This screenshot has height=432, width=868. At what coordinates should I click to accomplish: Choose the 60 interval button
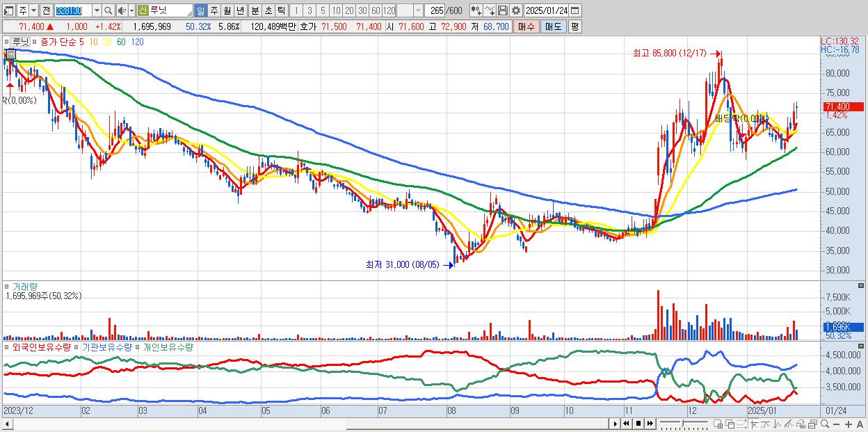tap(376, 11)
